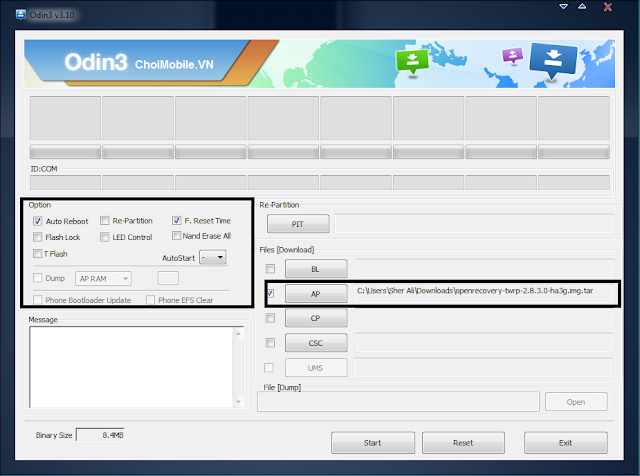This screenshot has width=640, height=476.
Task: Click the title bar down-arrow icon
Action: (564, 6)
